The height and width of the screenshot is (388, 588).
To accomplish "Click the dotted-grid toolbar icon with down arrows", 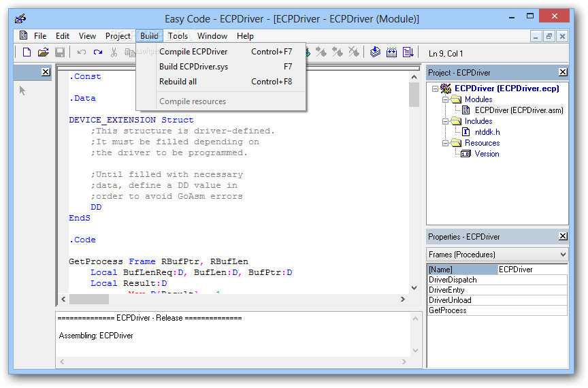I will [x=391, y=52].
